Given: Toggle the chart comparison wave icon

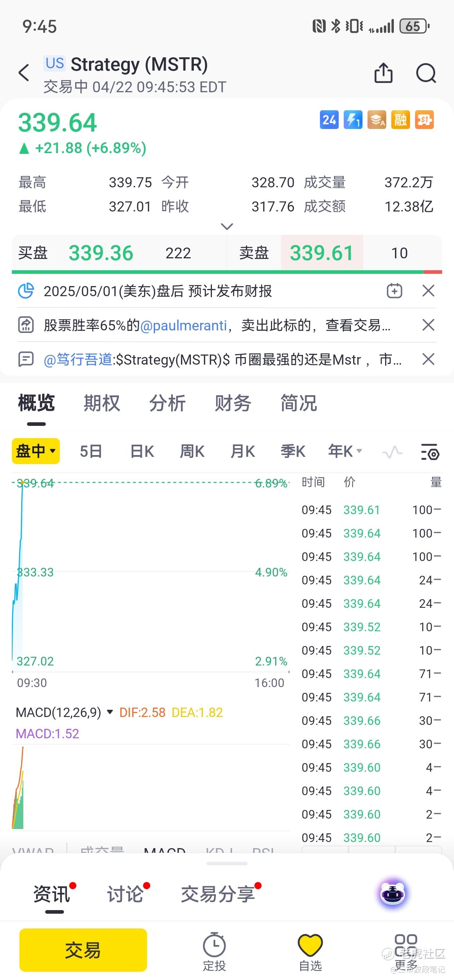Looking at the screenshot, I should click(x=392, y=452).
